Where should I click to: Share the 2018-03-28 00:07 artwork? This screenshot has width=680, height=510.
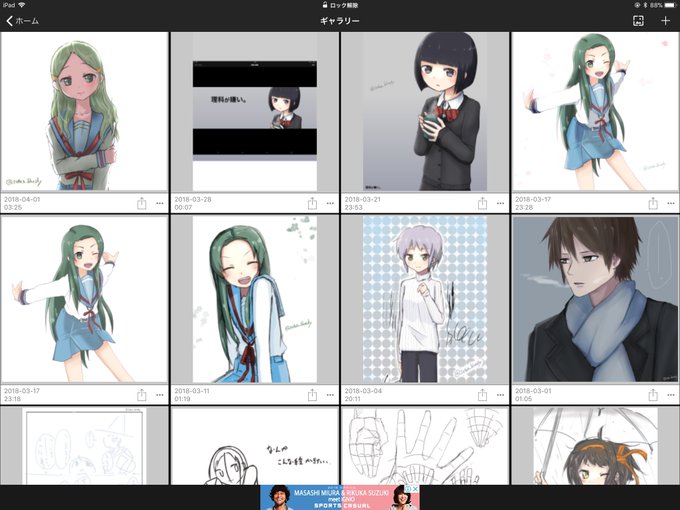click(x=312, y=203)
